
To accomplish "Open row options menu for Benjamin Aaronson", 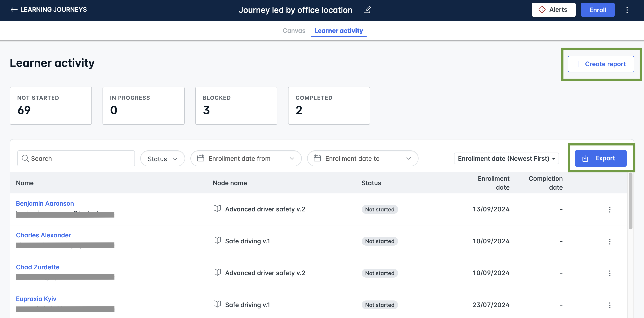I will coord(610,210).
